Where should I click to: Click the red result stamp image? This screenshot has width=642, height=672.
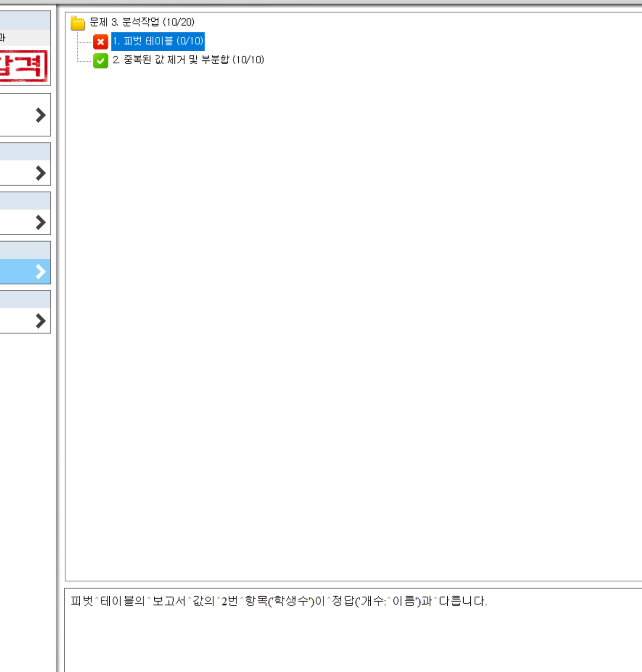pyautogui.click(x=23, y=66)
